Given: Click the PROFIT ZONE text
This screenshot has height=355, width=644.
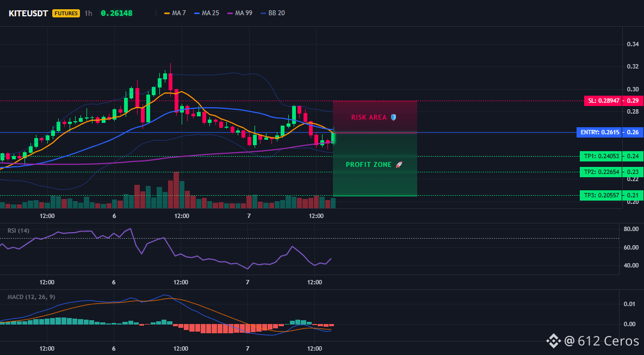Looking at the screenshot, I should click(369, 165).
